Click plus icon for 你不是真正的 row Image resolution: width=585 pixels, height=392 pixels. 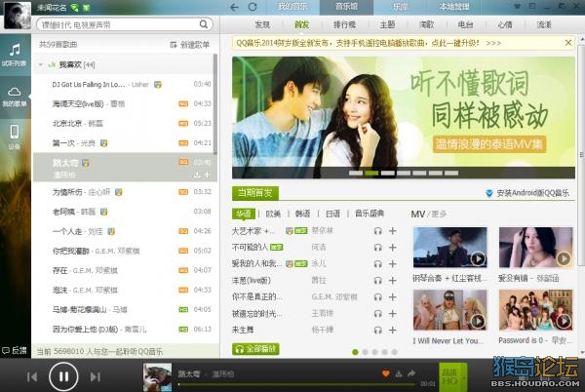[x=393, y=297]
